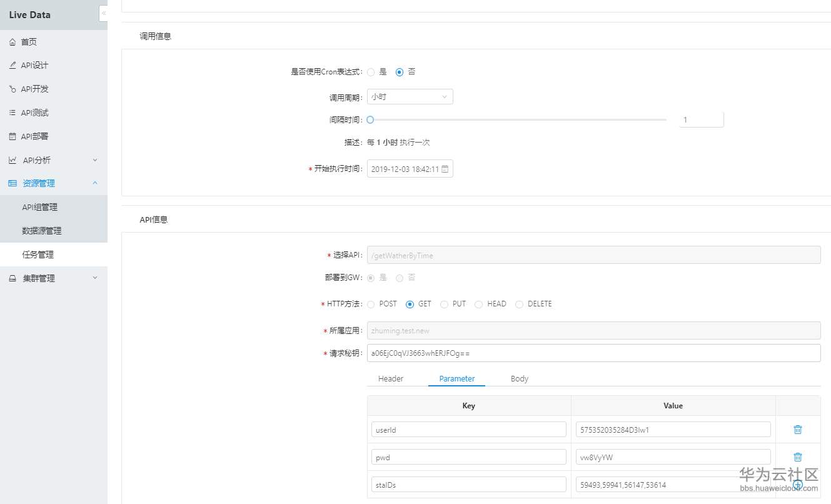Collapse the Live Data sidebar

pos(103,13)
